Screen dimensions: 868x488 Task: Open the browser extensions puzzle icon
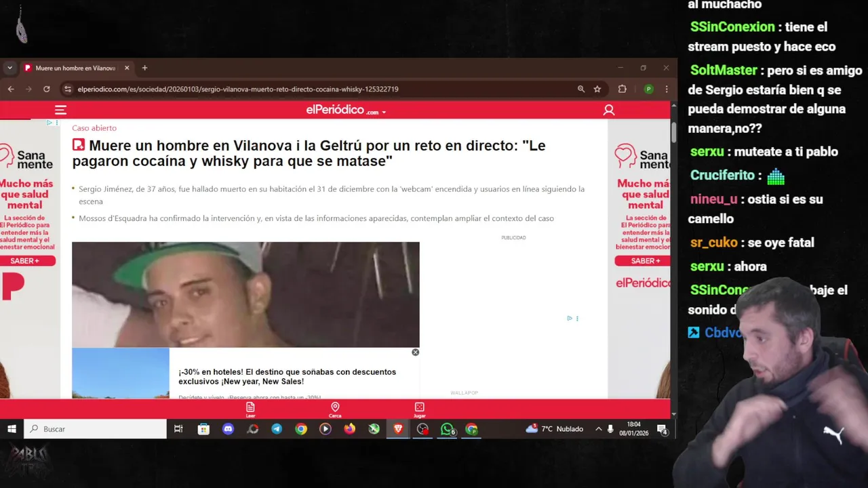(x=622, y=89)
